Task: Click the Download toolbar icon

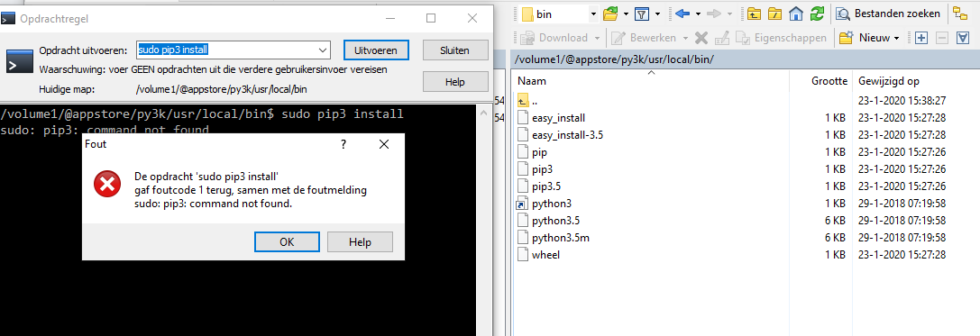Action: pos(527,38)
